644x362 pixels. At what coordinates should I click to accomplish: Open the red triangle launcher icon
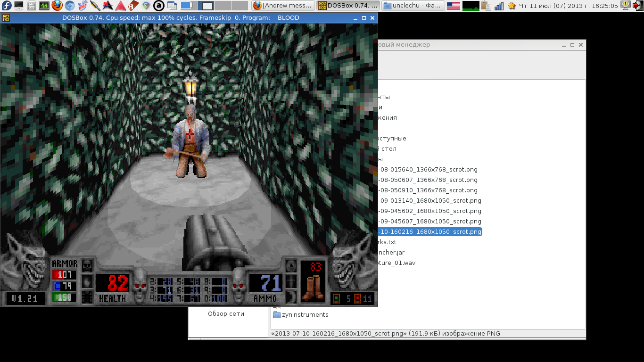pyautogui.click(x=121, y=6)
